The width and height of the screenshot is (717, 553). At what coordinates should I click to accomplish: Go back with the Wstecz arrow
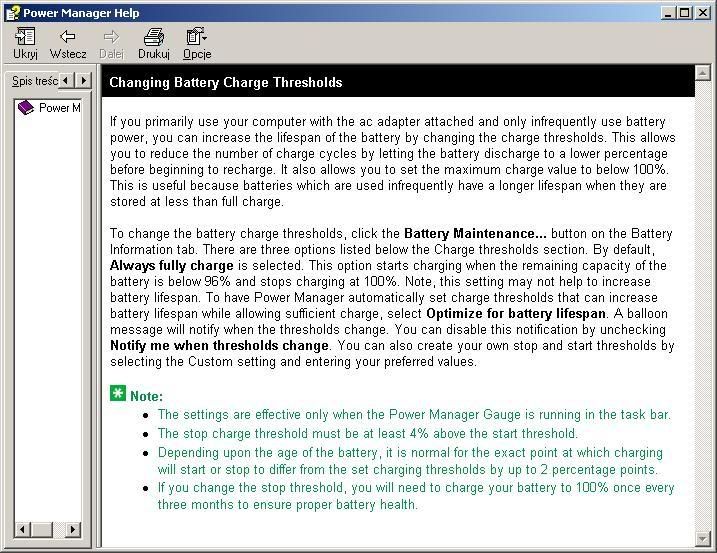coord(68,38)
